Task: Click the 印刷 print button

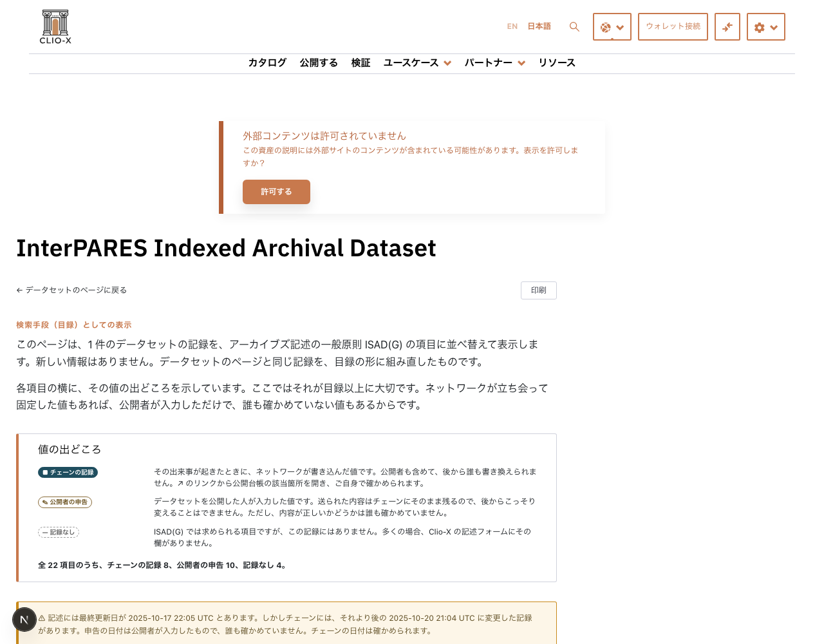Action: [539, 290]
